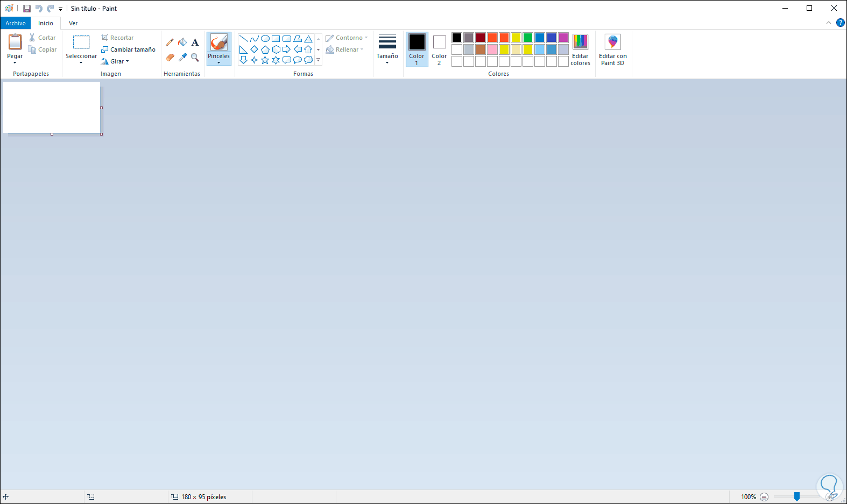Viewport: 847px width, 504px height.
Task: Select the Fill with color bucket tool
Action: (182, 42)
